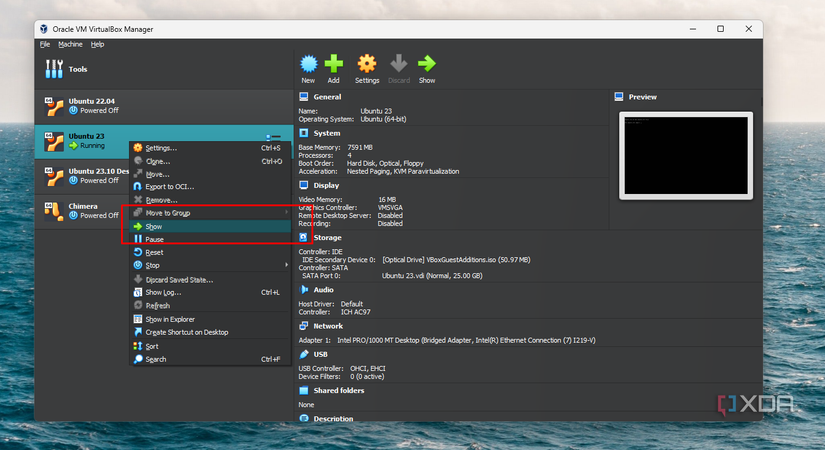Choose Show Log... in the context menu
Viewport: 825px width, 450px height.
click(210, 292)
